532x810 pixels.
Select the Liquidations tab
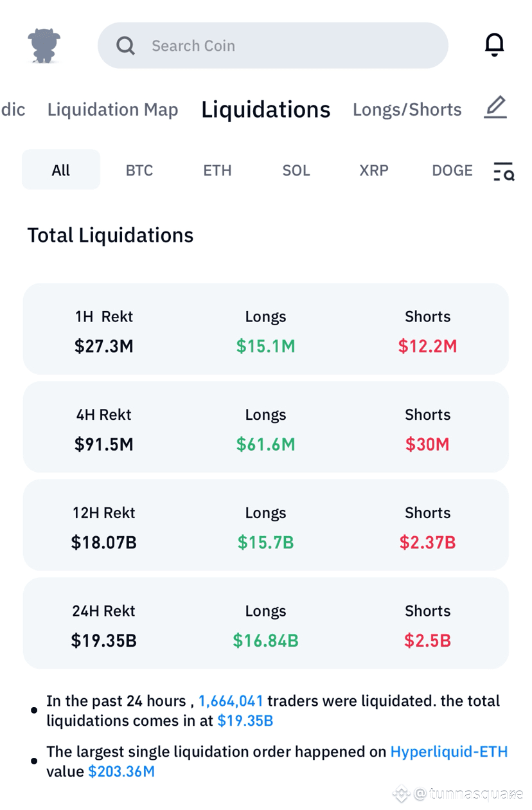pyautogui.click(x=265, y=110)
